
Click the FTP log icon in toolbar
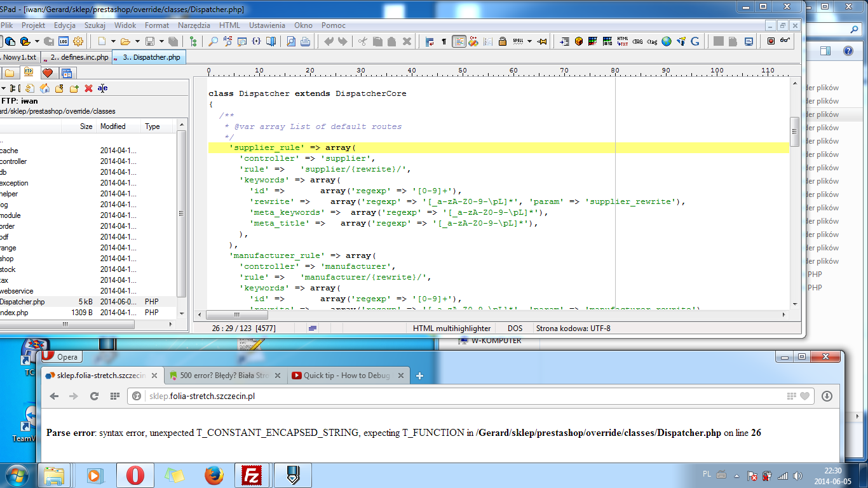64,41
